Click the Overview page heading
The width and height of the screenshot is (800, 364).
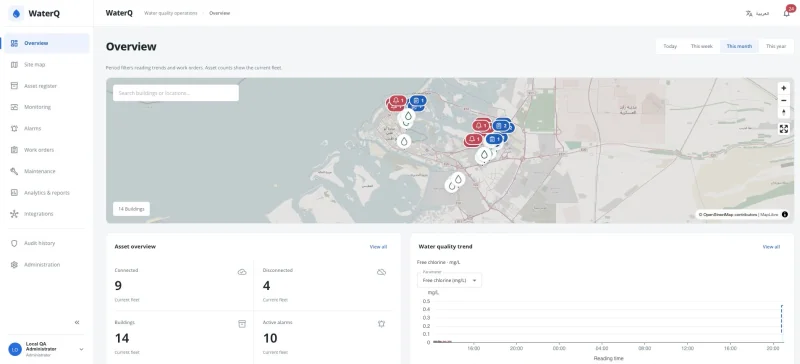pos(131,46)
